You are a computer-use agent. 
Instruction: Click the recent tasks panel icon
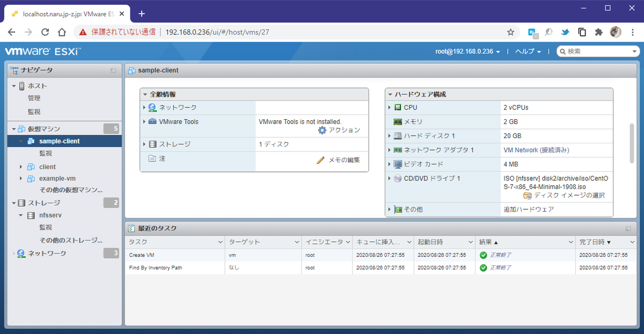pyautogui.click(x=132, y=228)
